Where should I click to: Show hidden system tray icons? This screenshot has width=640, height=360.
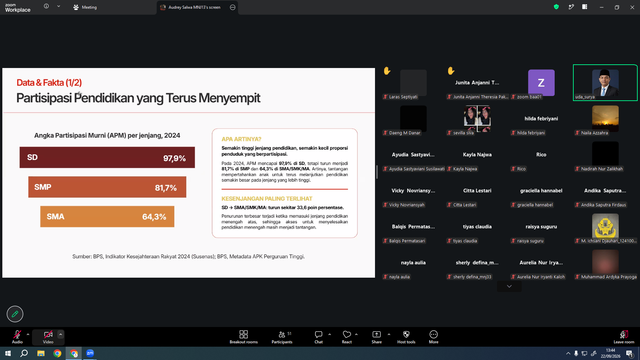click(568, 353)
